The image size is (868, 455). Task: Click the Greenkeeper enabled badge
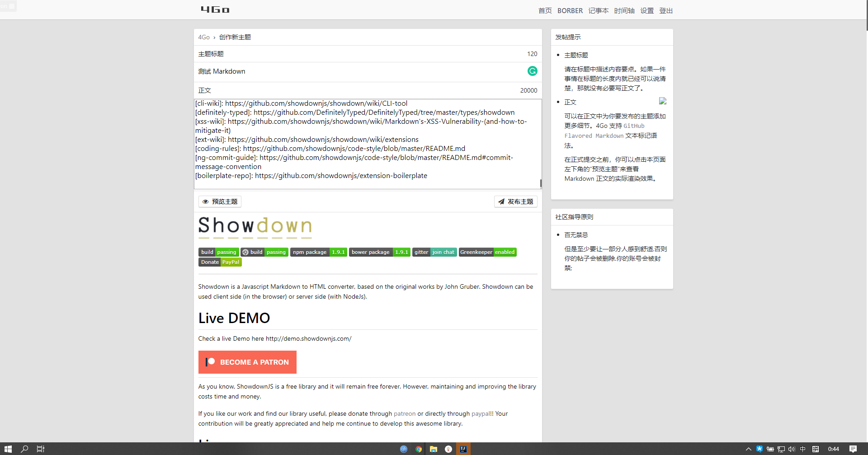click(x=488, y=252)
